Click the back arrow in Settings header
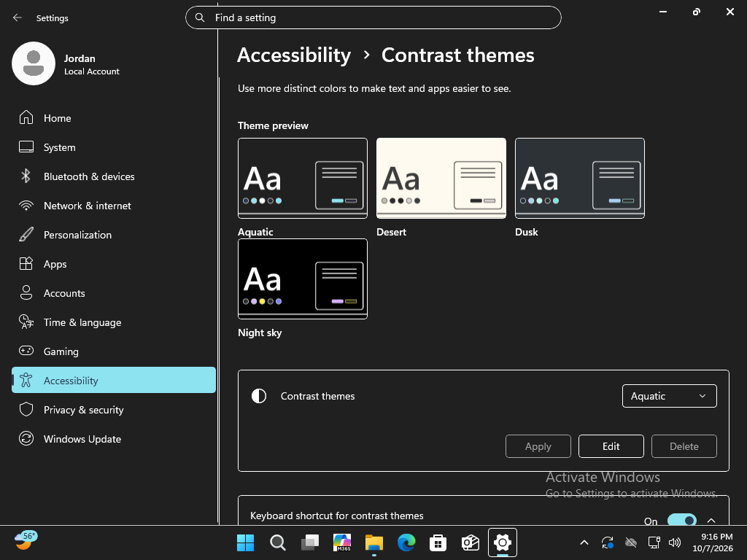Screen dimensions: 747x560 pyautogui.click(x=18, y=17)
